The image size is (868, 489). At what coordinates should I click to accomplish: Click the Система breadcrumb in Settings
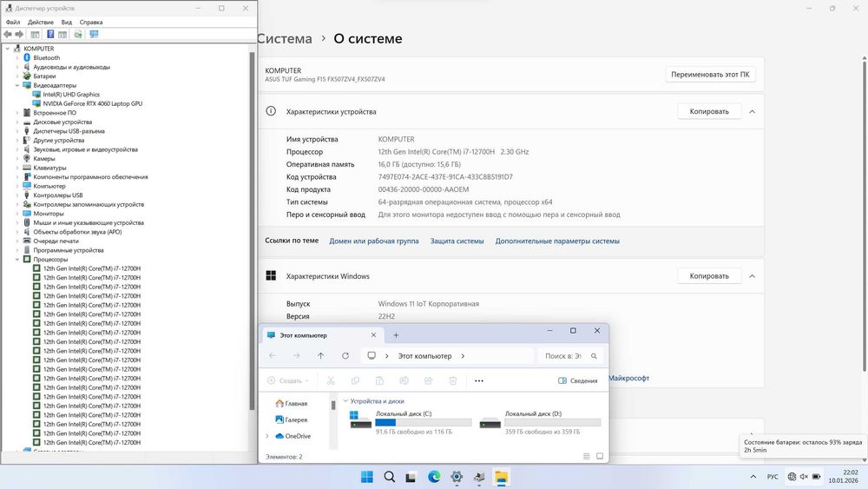click(x=285, y=39)
